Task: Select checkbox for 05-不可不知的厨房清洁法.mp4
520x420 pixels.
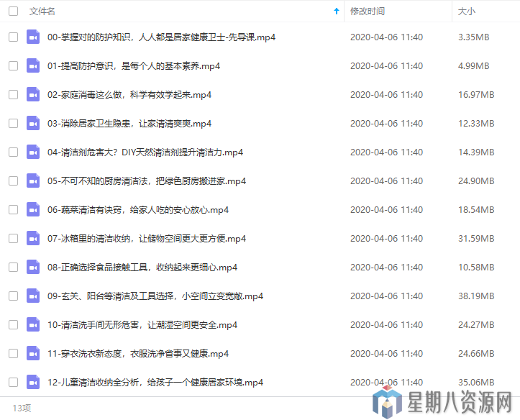Action: tap(13, 181)
